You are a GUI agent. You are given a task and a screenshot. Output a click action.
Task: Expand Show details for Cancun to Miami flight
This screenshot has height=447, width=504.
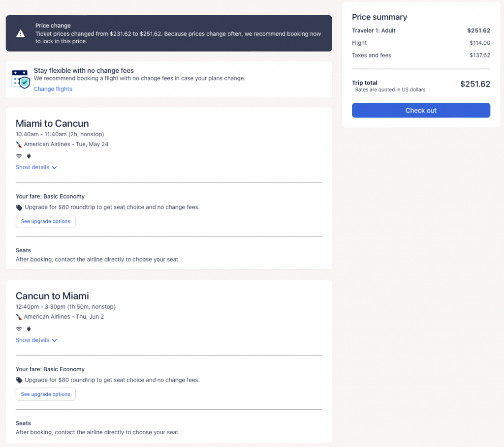(32, 340)
